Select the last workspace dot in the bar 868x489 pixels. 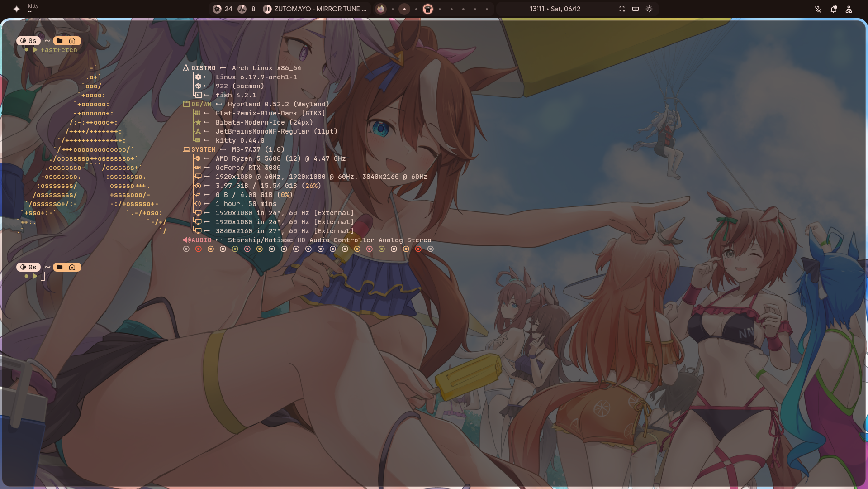tap(487, 9)
